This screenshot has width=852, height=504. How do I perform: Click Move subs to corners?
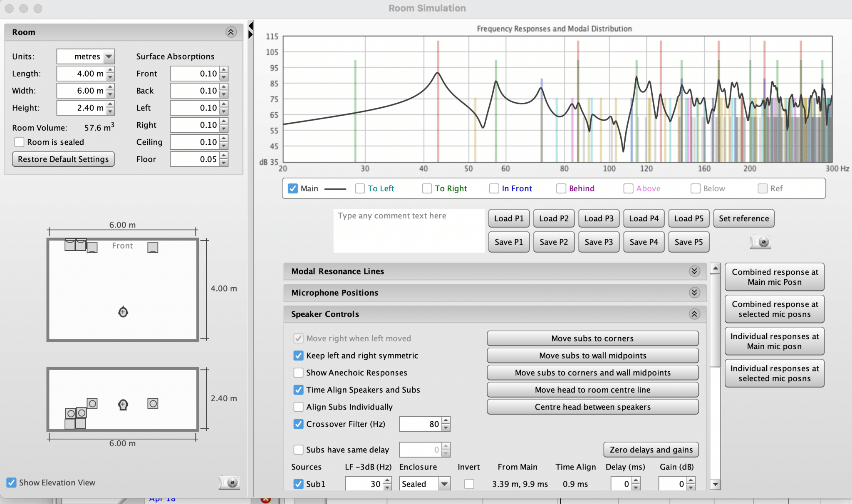592,338
